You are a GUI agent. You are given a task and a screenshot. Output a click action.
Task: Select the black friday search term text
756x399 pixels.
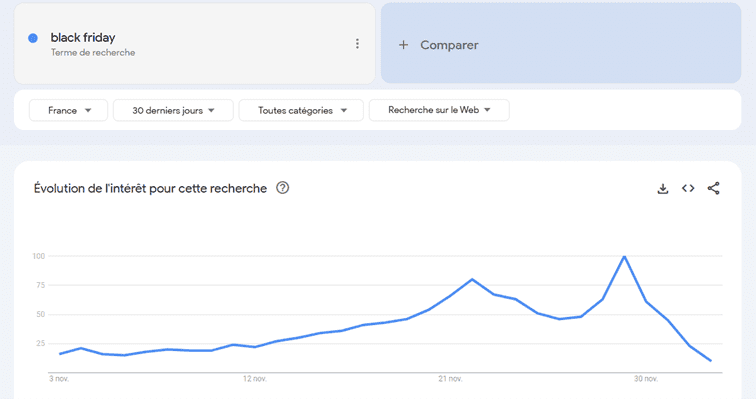pos(83,38)
